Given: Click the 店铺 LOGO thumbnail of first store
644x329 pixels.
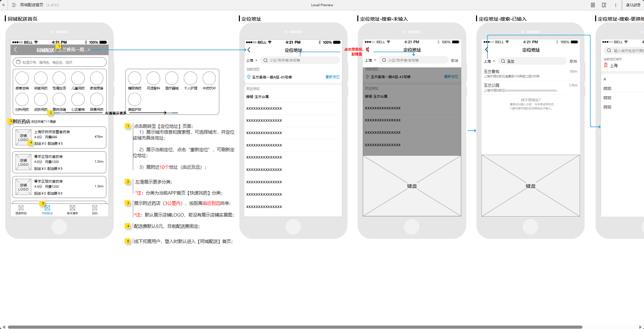Looking at the screenshot, I should (x=23, y=138).
